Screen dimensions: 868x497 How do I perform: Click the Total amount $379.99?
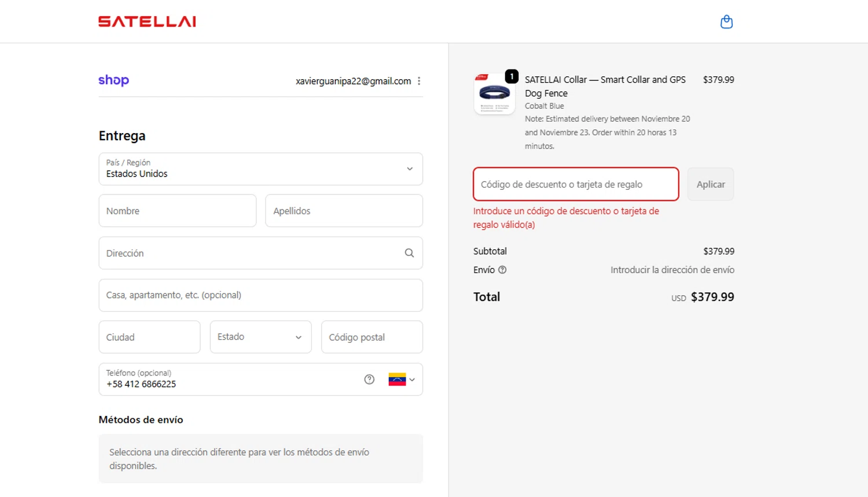pos(712,297)
